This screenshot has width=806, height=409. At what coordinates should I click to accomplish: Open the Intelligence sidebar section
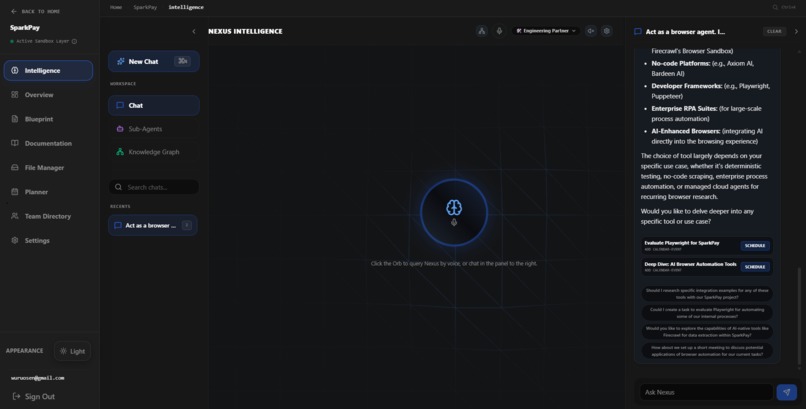(48, 70)
